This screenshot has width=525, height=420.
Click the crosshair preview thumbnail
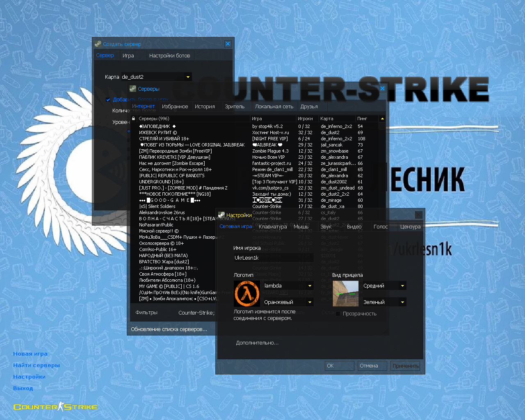tap(345, 294)
